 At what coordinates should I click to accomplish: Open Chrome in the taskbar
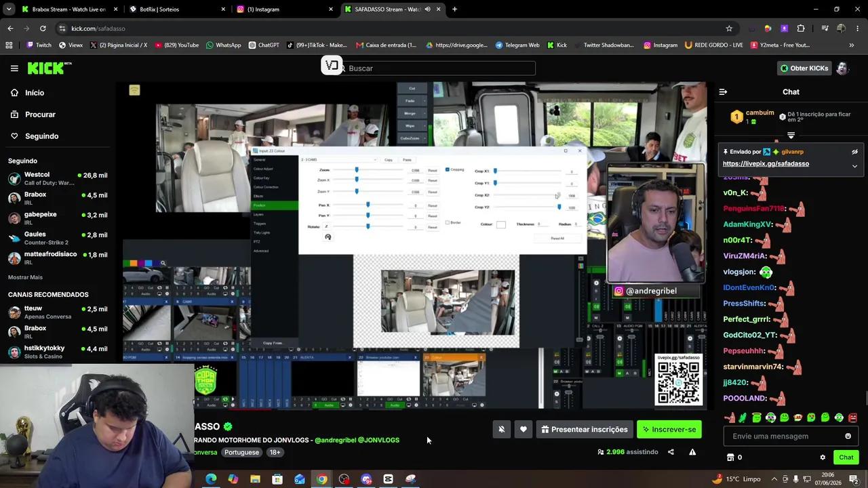[321, 479]
